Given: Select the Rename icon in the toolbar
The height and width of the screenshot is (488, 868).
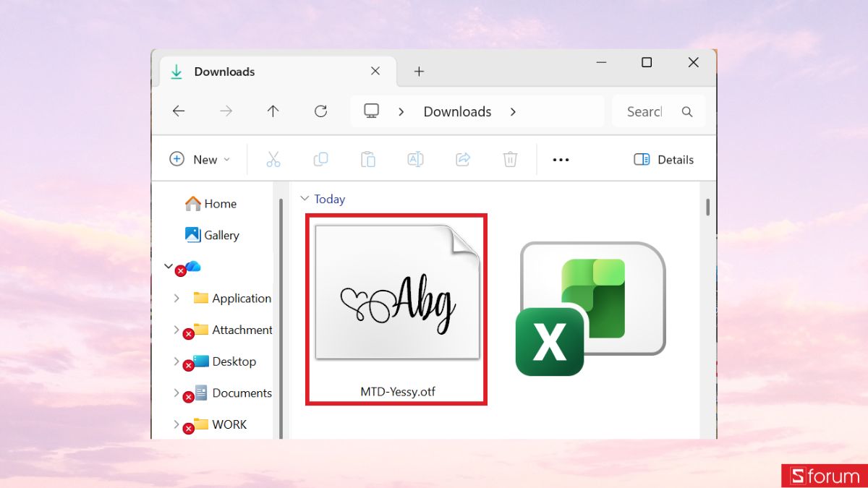Looking at the screenshot, I should pyautogui.click(x=415, y=159).
